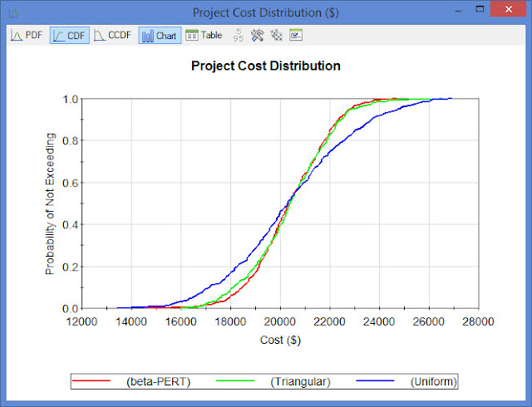This screenshot has height=407, width=532.
Task: Click the chart title Project Cost Distribution
Action: [266, 66]
